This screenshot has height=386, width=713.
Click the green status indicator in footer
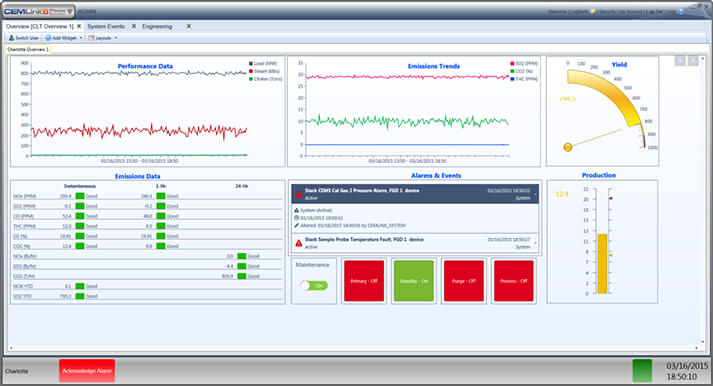click(642, 371)
